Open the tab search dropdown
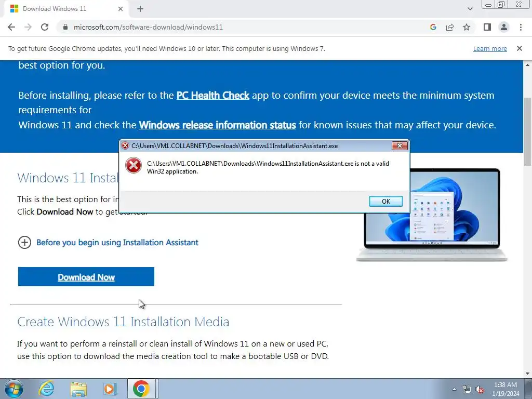Image resolution: width=532 pixels, height=399 pixels. [470, 9]
